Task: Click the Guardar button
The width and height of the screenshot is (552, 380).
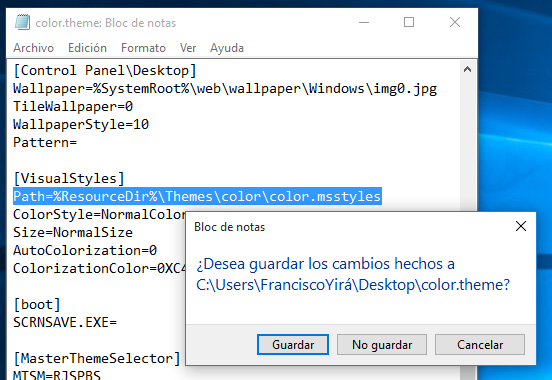Action: [x=293, y=344]
